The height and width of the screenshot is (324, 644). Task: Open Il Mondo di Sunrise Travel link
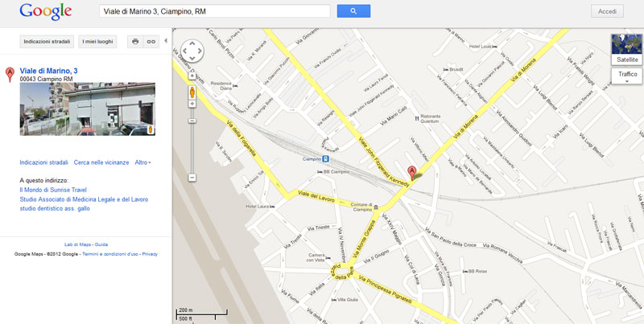tap(53, 190)
